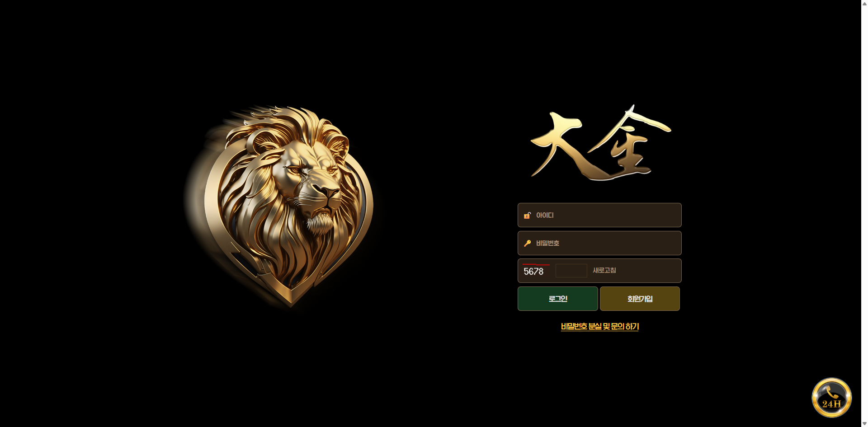Click the padlock icon beside 아이디
This screenshot has height=427, width=868.
527,216
